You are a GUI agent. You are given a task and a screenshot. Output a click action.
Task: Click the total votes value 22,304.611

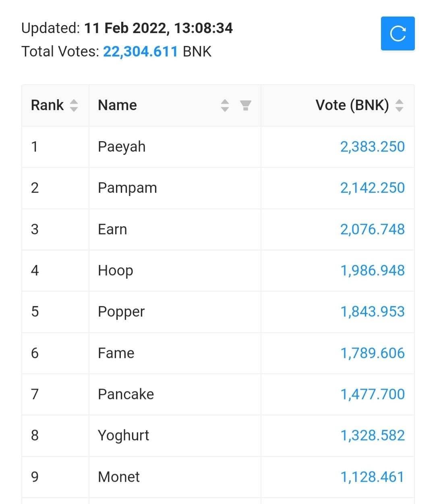click(x=140, y=52)
